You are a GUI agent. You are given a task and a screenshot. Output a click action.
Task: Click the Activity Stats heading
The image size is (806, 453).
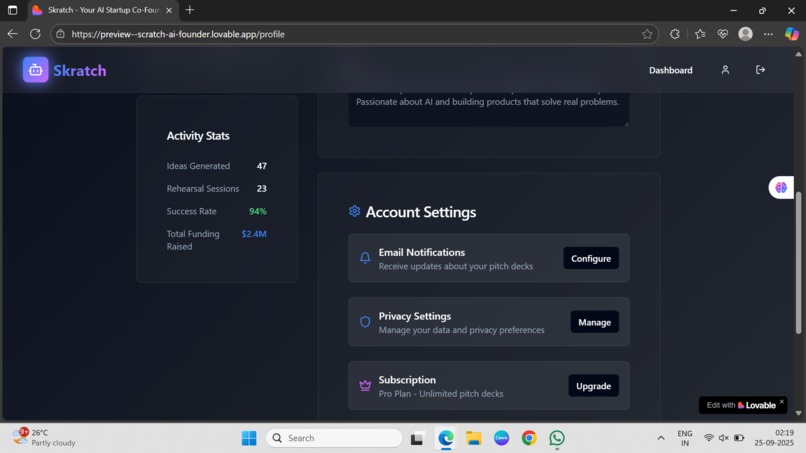tap(198, 136)
